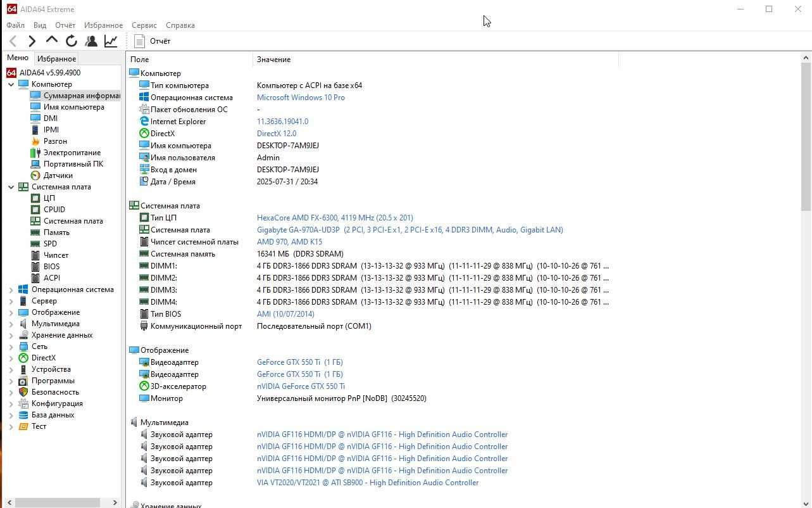Screen dimensions: 812x508
Task: Click the sidebar horizontal scrollbar right arrow
Action: pos(115,502)
